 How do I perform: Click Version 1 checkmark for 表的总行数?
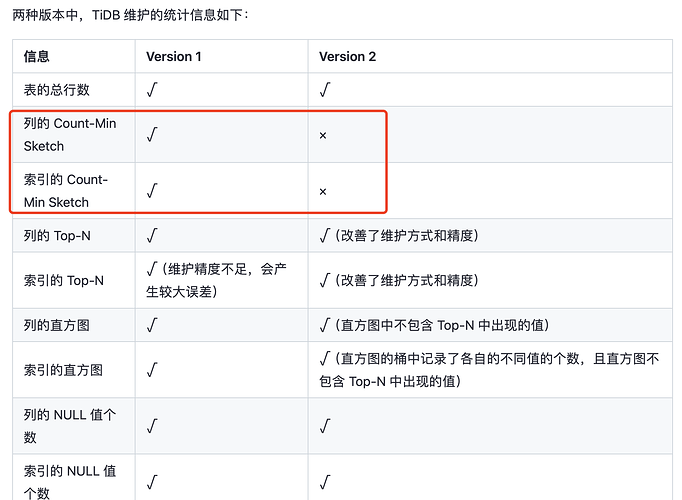tap(151, 90)
